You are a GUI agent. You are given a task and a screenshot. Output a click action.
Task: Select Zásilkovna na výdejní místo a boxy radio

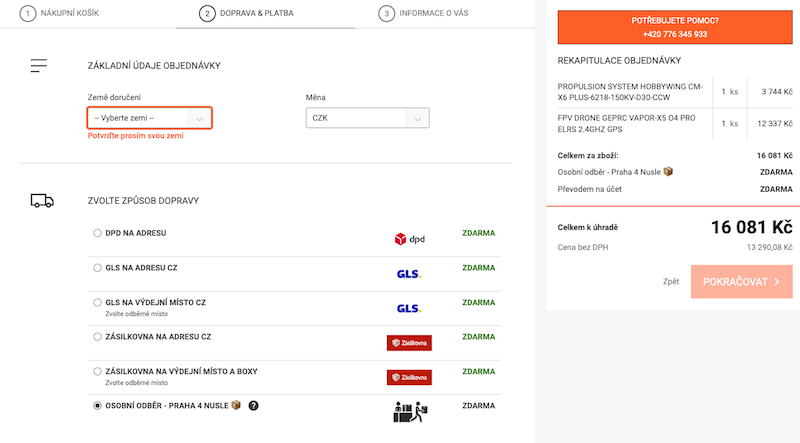[97, 372]
